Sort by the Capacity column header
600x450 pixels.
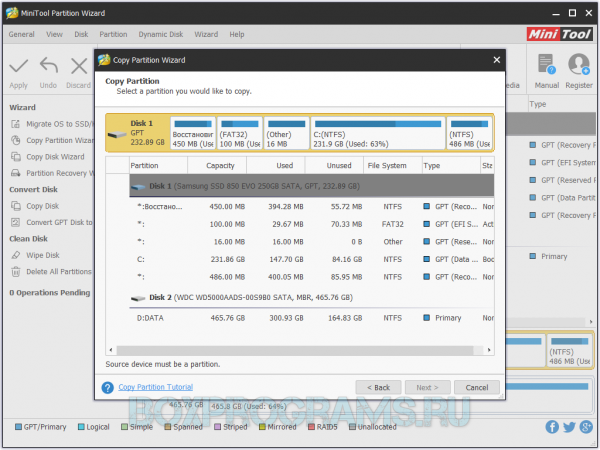(217, 165)
